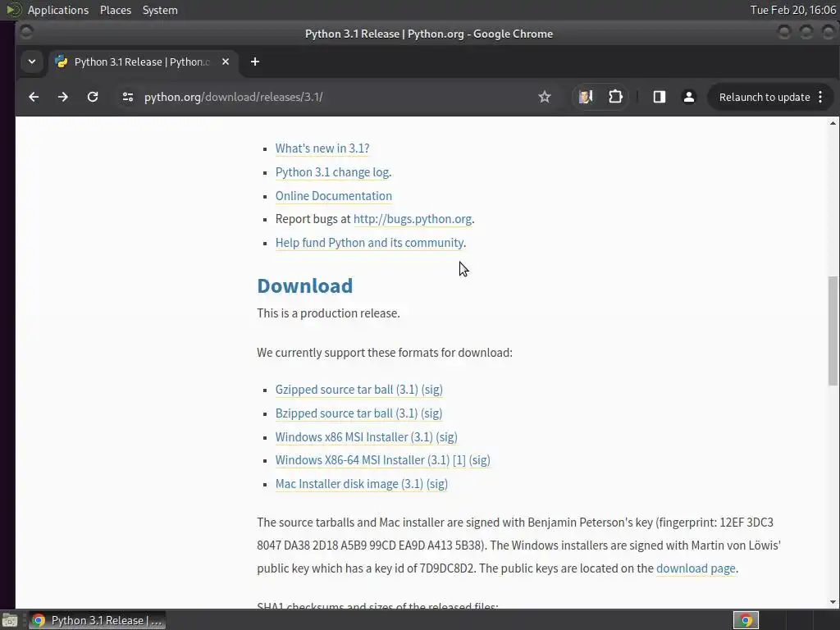Open the Applications menu
This screenshot has height=630, width=840.
[x=58, y=10]
